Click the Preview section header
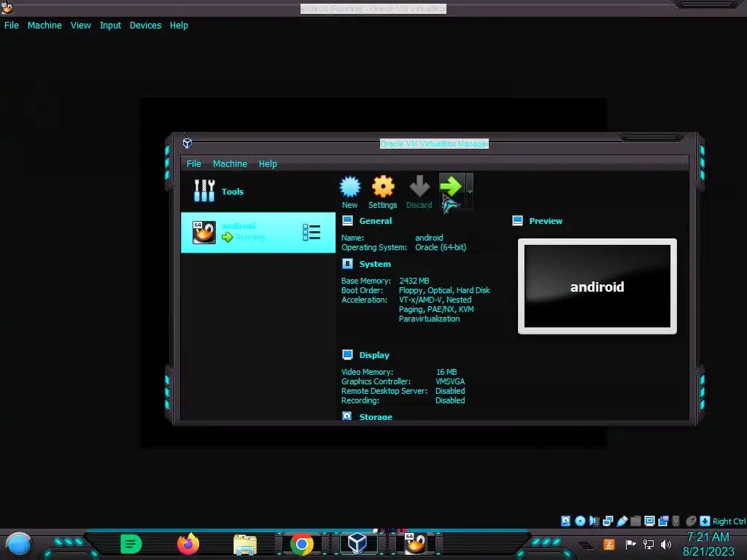 [x=546, y=221]
